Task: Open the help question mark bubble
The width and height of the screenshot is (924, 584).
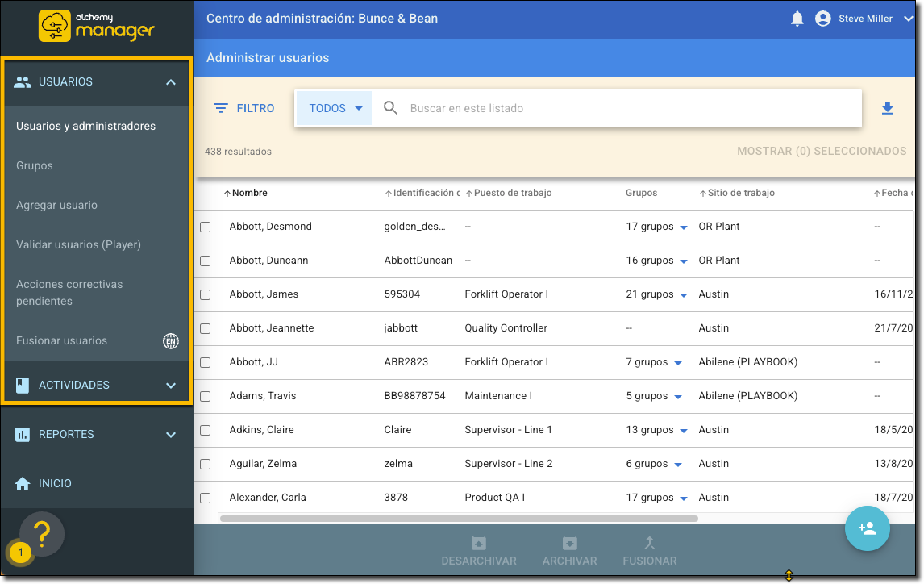Action: pyautogui.click(x=42, y=532)
